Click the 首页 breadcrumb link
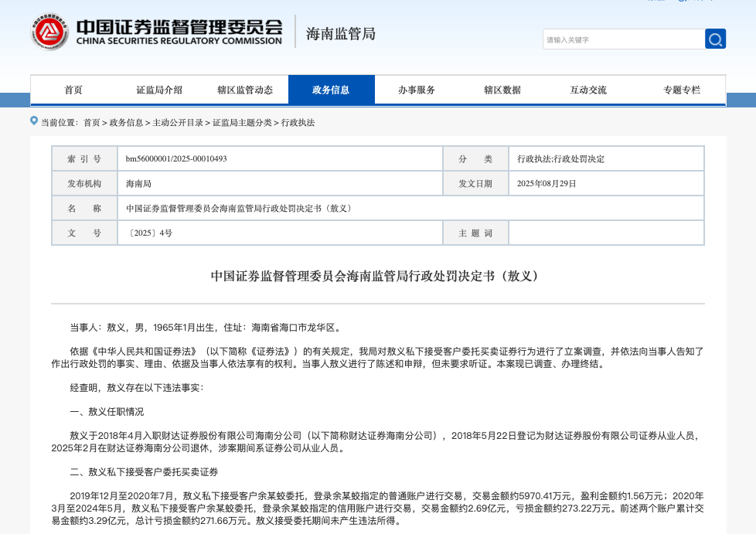Viewport: 756px width, 534px height. pos(92,122)
